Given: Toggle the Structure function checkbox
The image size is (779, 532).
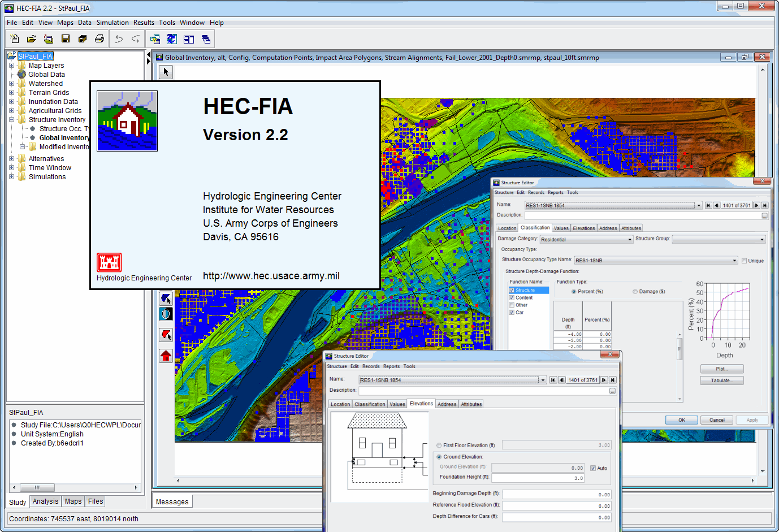Looking at the screenshot, I should [x=512, y=290].
